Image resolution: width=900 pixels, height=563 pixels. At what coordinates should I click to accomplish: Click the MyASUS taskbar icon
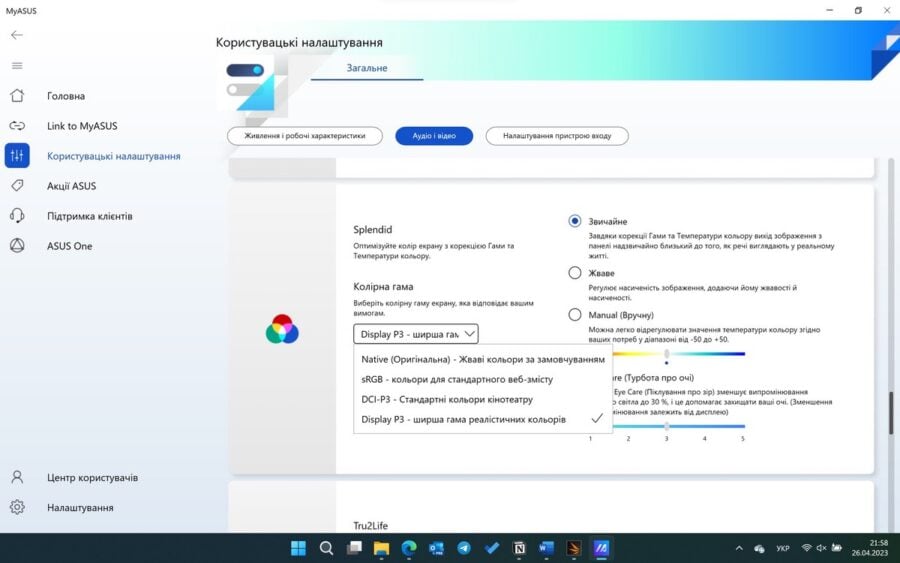click(x=601, y=548)
